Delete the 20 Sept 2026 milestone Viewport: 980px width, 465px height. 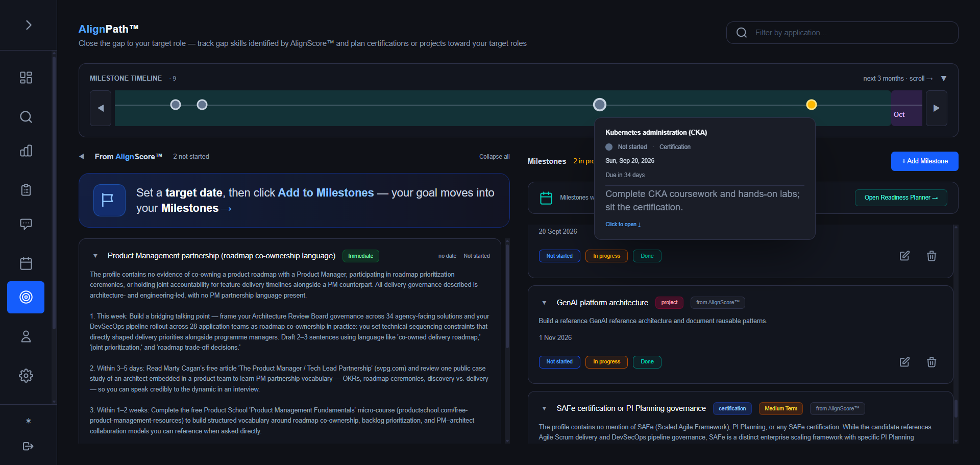coord(932,256)
